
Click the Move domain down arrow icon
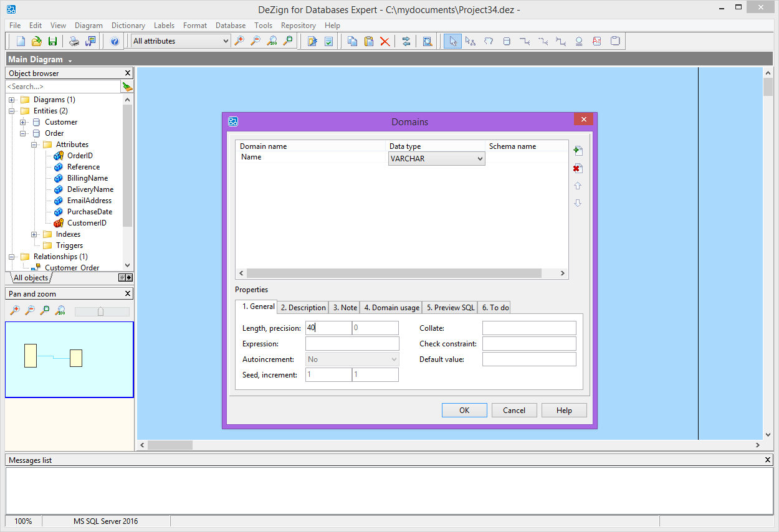[x=578, y=203]
